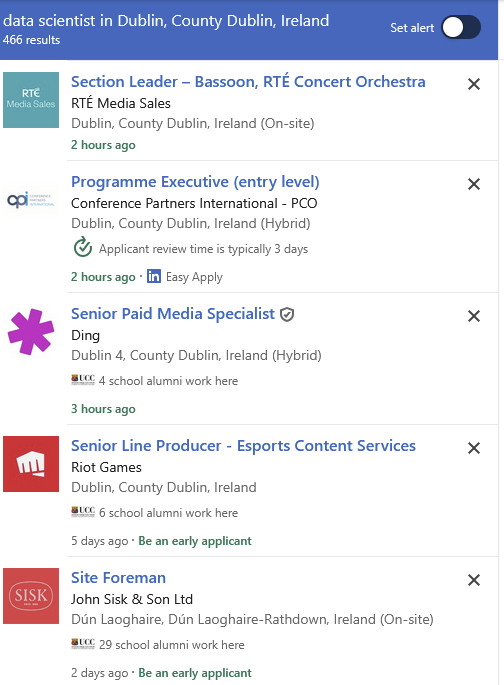Dismiss the Senior Line Producer listing
This screenshot has width=504, height=685.
(474, 448)
